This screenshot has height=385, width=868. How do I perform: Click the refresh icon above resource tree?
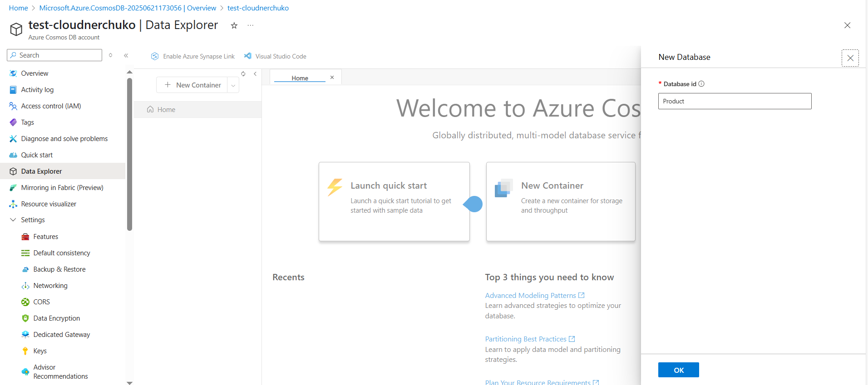click(x=243, y=73)
